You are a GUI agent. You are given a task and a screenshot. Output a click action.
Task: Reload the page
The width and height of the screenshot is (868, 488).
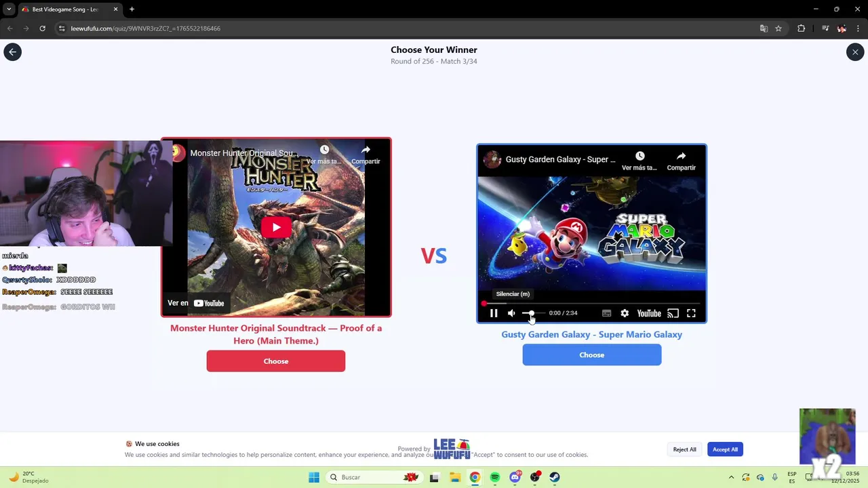click(x=42, y=28)
